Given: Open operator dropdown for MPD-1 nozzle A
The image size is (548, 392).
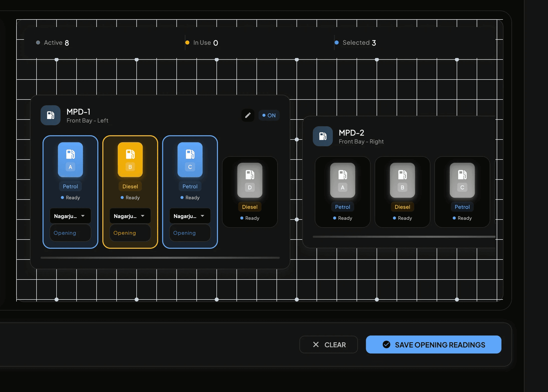Looking at the screenshot, I should (70, 216).
